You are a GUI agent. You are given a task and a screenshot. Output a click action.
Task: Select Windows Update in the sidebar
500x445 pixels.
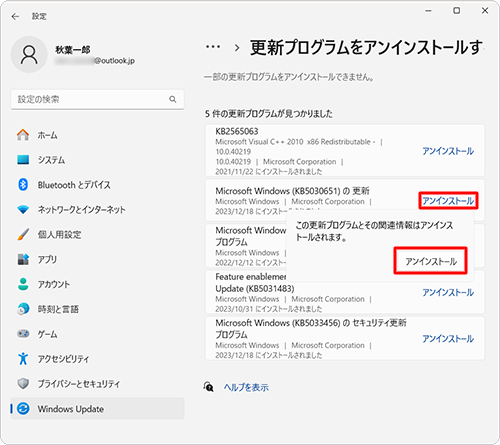[97, 409]
